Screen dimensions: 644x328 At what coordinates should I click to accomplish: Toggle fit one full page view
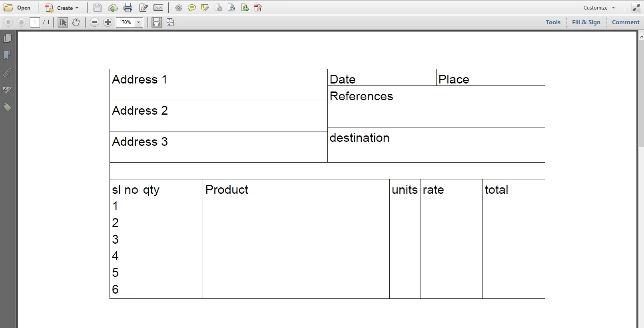pos(170,22)
